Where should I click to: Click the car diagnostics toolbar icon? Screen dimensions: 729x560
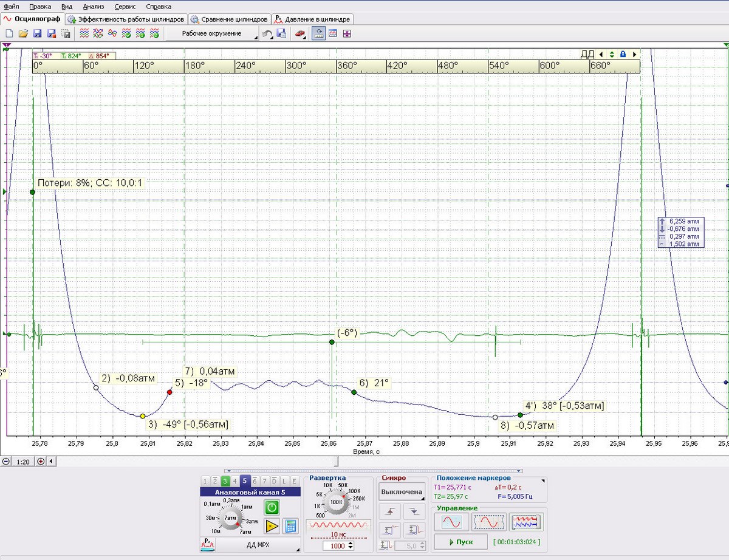[300, 34]
